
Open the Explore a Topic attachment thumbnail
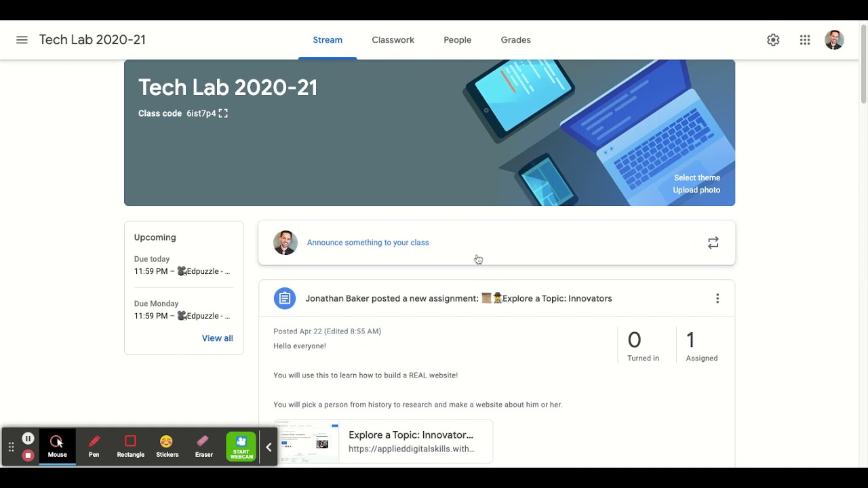coord(306,442)
